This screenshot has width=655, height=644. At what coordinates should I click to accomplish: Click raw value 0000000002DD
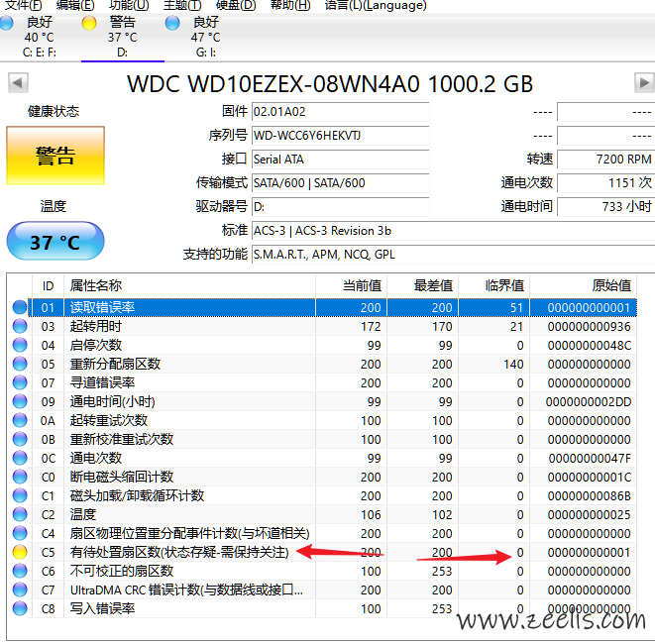[x=589, y=402]
